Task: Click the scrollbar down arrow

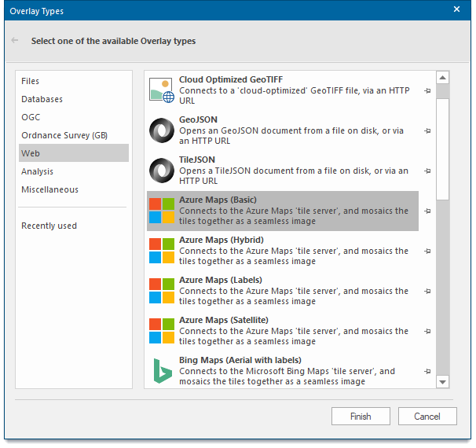Action: 442,382
